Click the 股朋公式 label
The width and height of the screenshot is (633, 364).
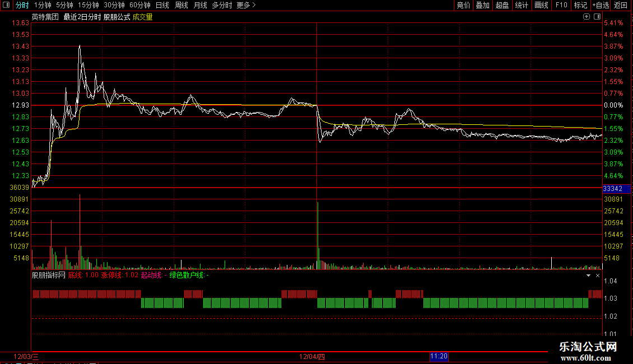(x=117, y=17)
